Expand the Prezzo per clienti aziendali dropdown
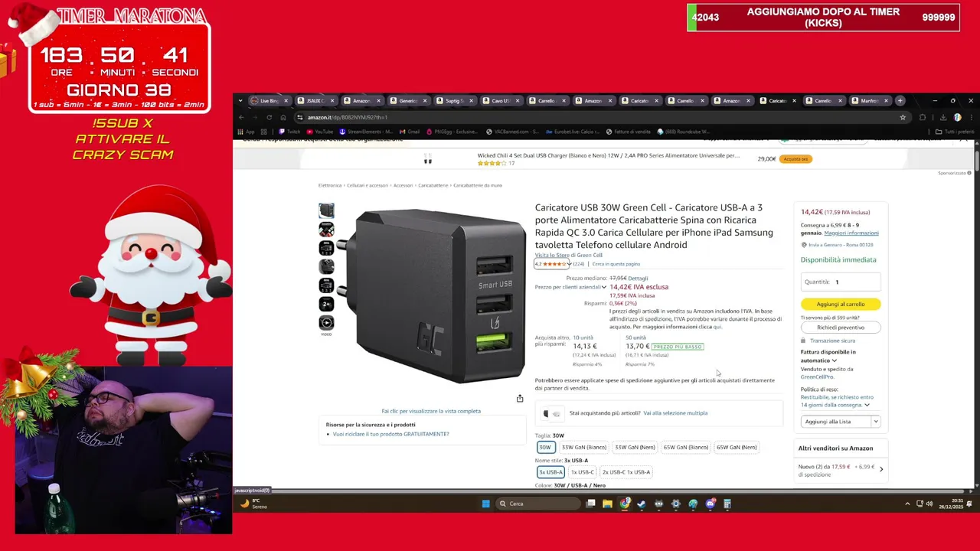 click(x=604, y=287)
